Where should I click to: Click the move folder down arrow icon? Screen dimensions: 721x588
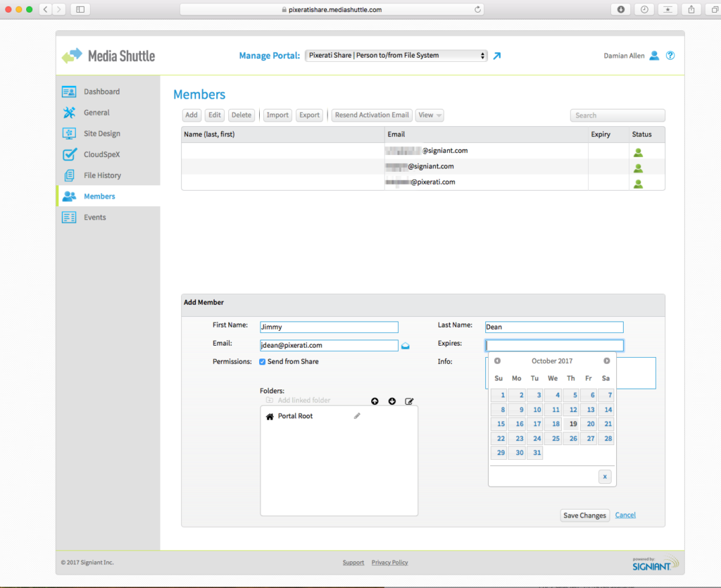tap(392, 401)
